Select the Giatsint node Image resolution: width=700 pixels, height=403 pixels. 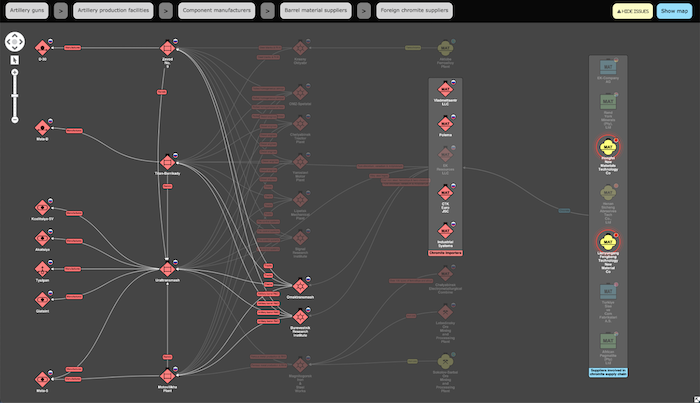click(x=42, y=300)
